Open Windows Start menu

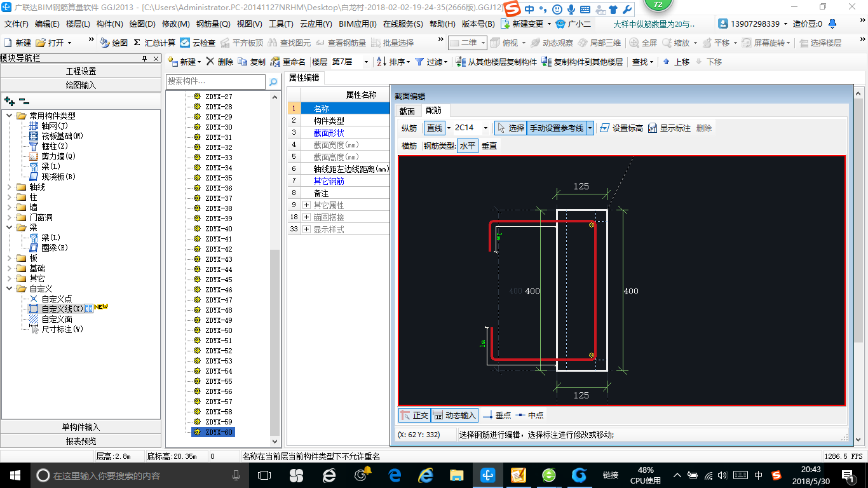[14, 475]
